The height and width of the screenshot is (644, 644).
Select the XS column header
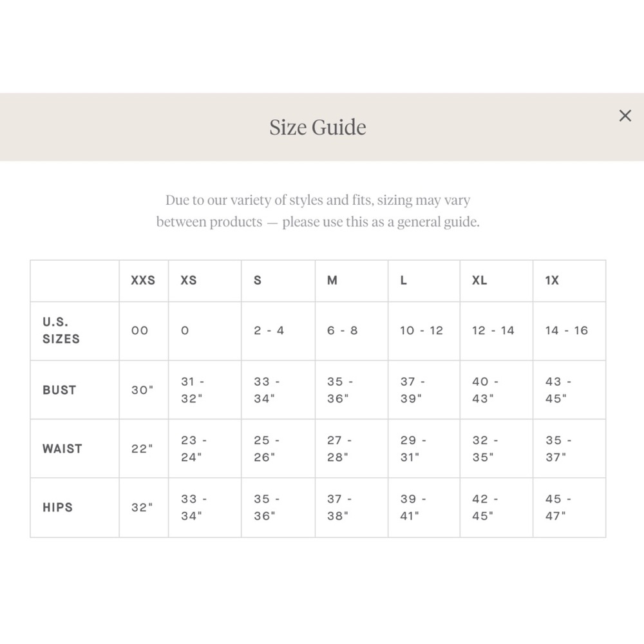tap(189, 281)
